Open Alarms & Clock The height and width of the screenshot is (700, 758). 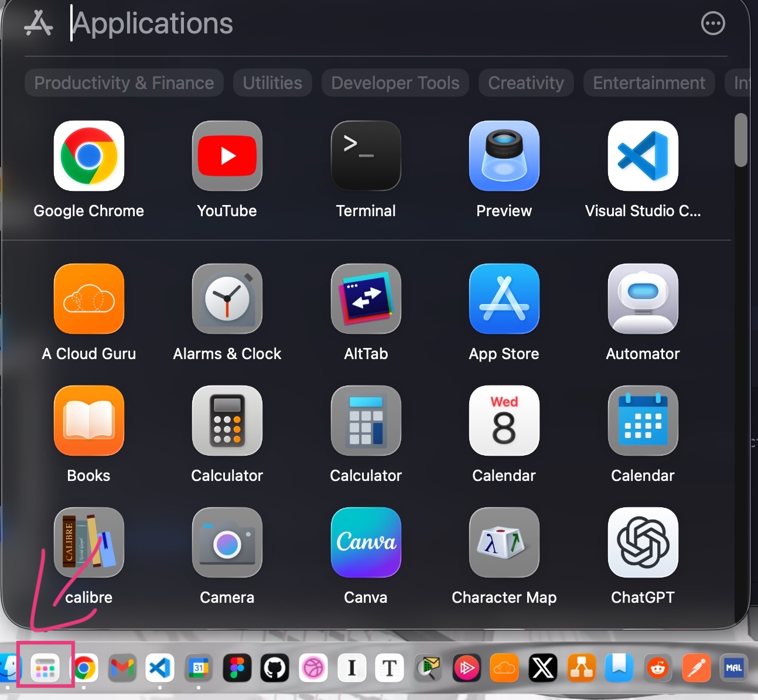pyautogui.click(x=227, y=299)
